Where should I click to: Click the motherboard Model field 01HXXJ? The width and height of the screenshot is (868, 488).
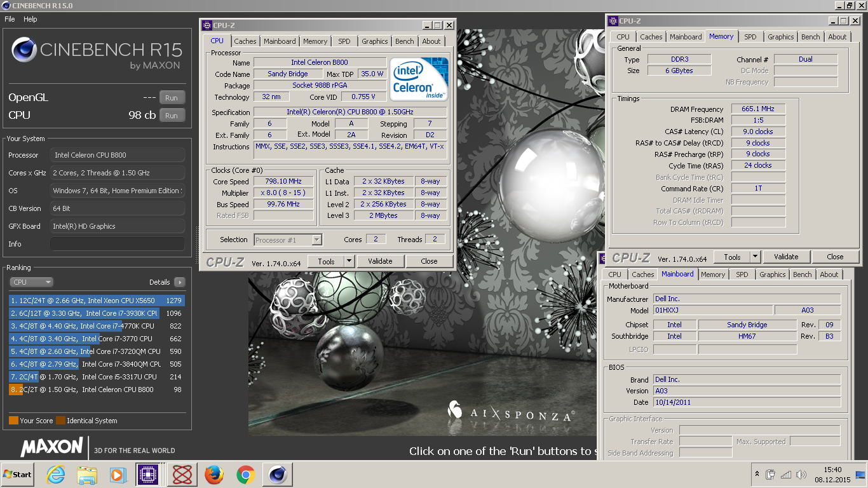point(713,310)
